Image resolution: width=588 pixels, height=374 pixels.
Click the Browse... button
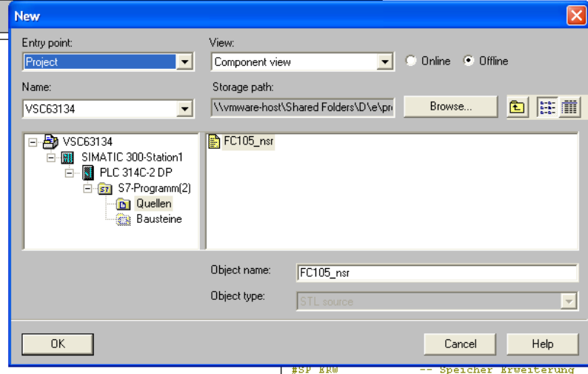pos(450,107)
